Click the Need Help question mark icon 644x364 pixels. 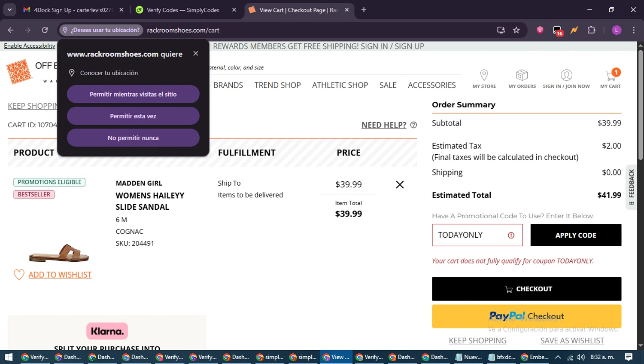coord(413,125)
